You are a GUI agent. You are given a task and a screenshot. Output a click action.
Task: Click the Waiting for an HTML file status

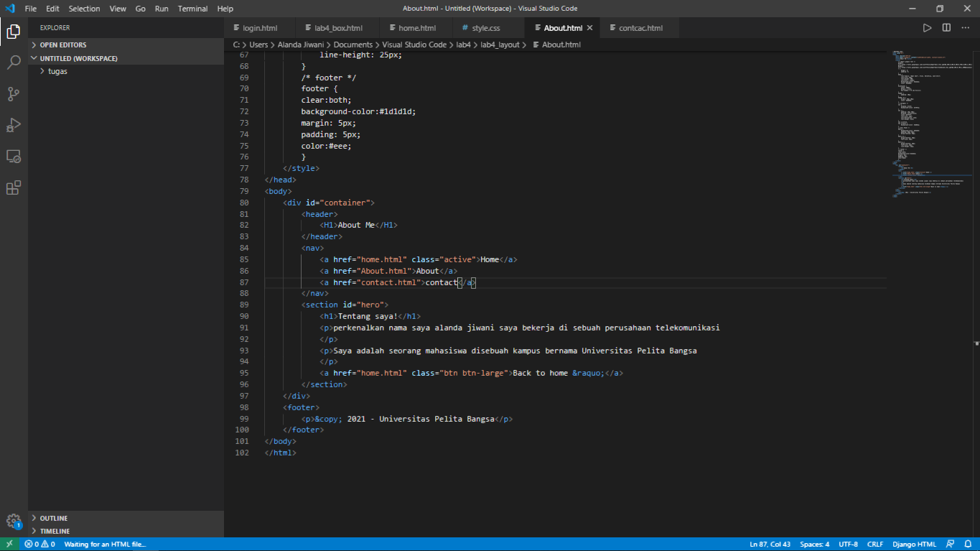[105, 544]
